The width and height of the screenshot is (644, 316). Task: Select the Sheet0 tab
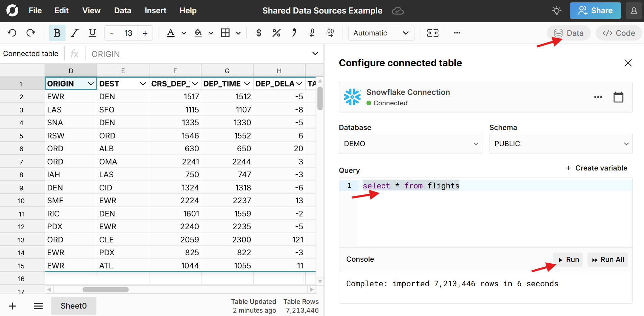[74, 306]
